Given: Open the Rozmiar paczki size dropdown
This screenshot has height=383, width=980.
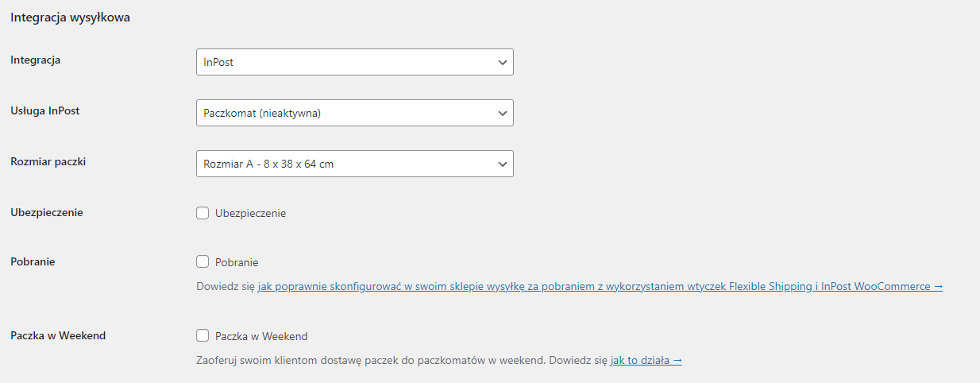Looking at the screenshot, I should [x=354, y=164].
